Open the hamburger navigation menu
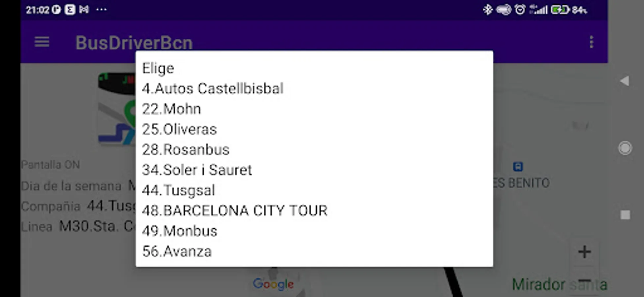This screenshot has width=644, height=297. pos(42,42)
